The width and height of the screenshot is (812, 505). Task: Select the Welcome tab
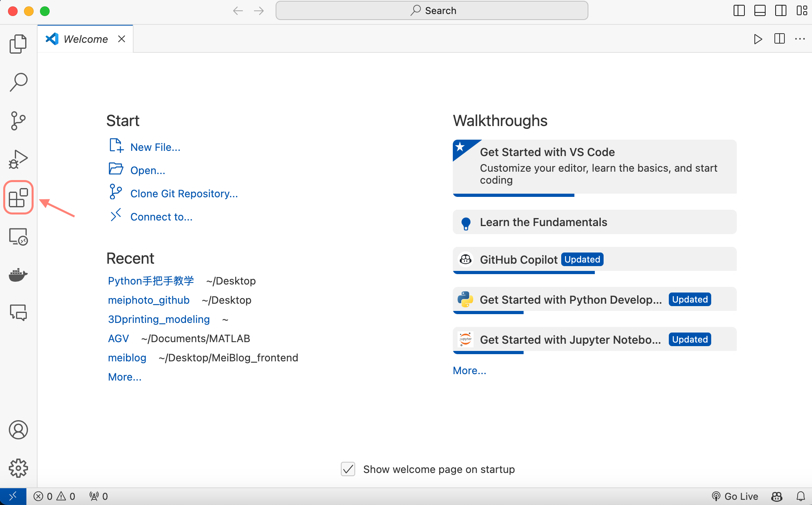pyautogui.click(x=85, y=39)
